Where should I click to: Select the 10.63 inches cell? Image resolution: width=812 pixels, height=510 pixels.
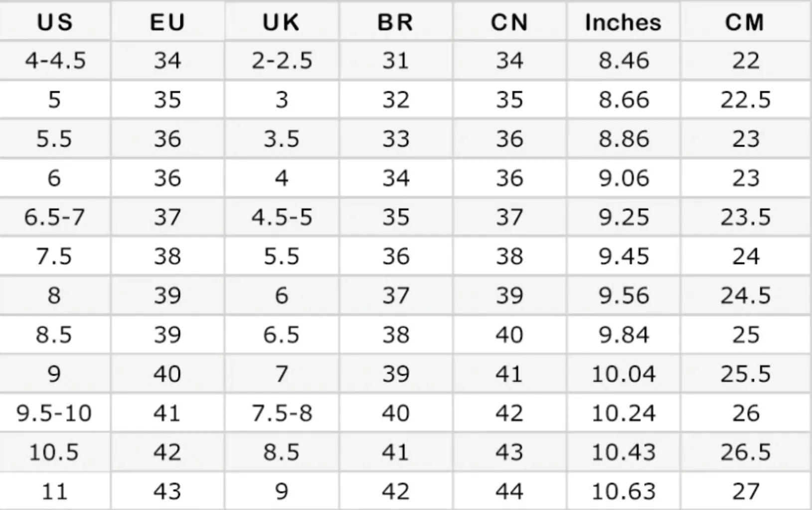coord(623,492)
